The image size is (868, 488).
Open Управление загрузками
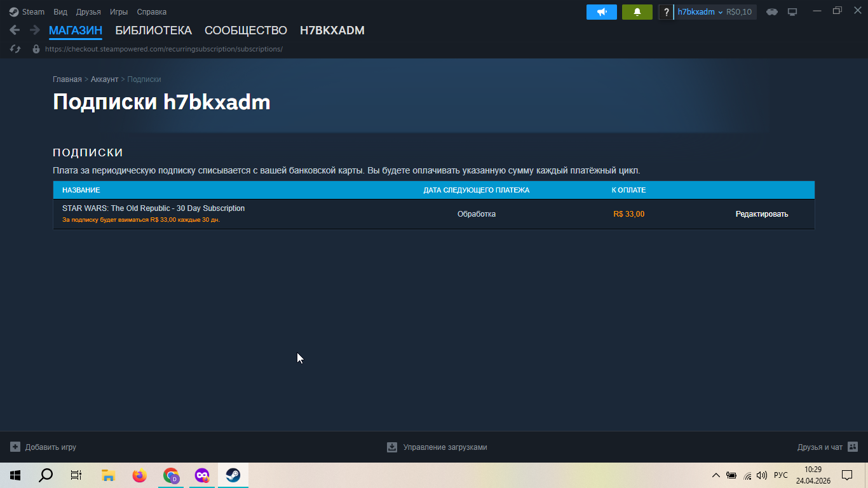pos(445,447)
